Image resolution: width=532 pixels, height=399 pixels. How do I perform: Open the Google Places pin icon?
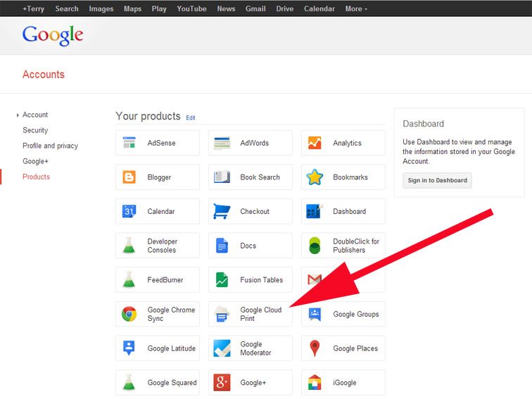[x=315, y=348]
